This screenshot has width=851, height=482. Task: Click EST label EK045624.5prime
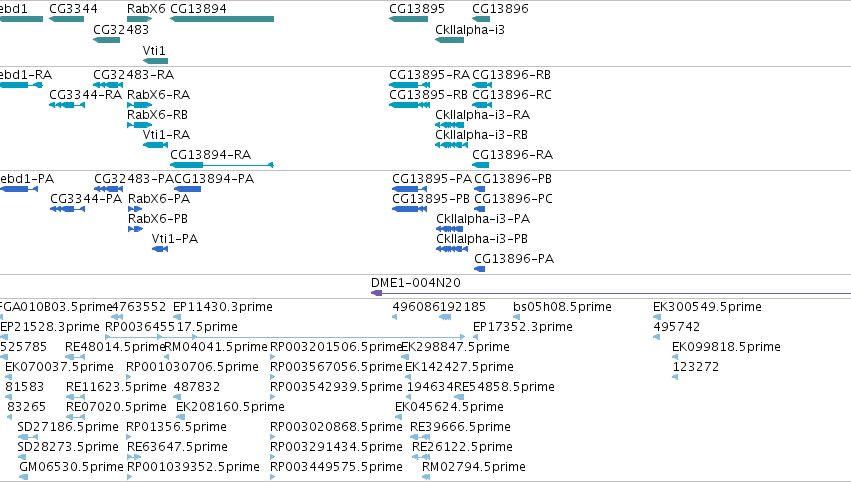coord(449,407)
